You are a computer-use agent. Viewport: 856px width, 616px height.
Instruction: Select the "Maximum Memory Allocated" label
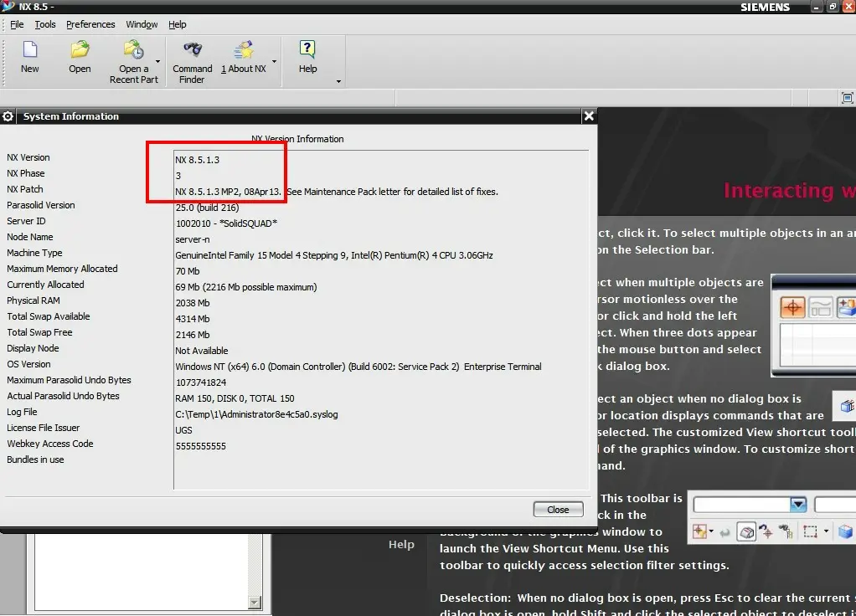pos(62,269)
